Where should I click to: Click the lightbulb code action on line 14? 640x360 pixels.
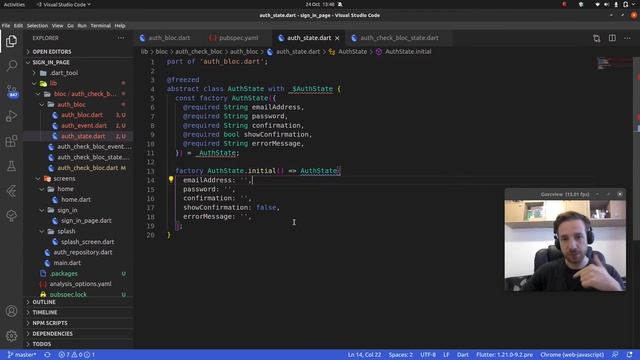(x=171, y=179)
